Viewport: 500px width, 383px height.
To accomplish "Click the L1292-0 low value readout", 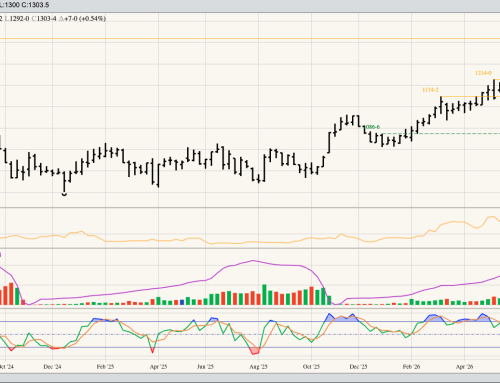I will click(x=17, y=19).
